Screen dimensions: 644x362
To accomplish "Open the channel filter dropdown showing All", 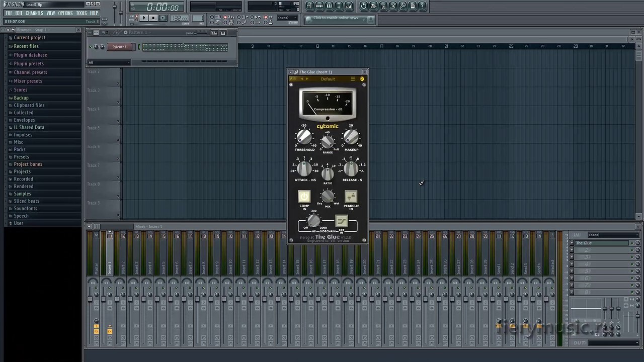I will click(109, 62).
